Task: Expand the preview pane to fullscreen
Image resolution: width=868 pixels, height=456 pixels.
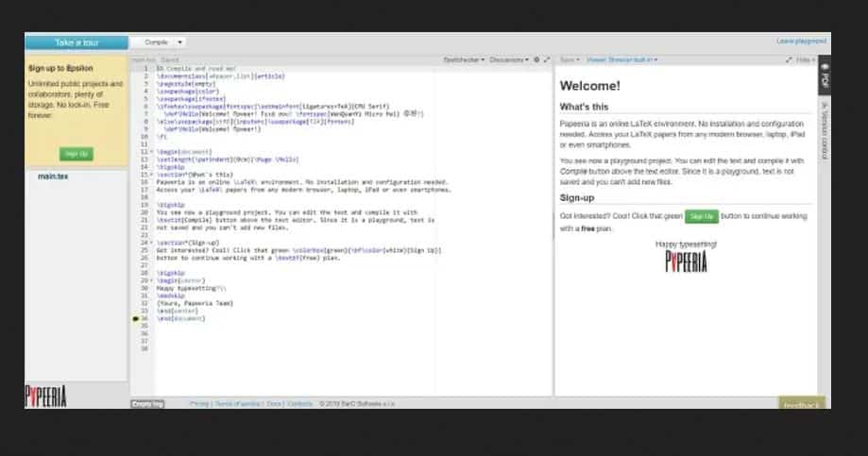Action: pos(789,59)
